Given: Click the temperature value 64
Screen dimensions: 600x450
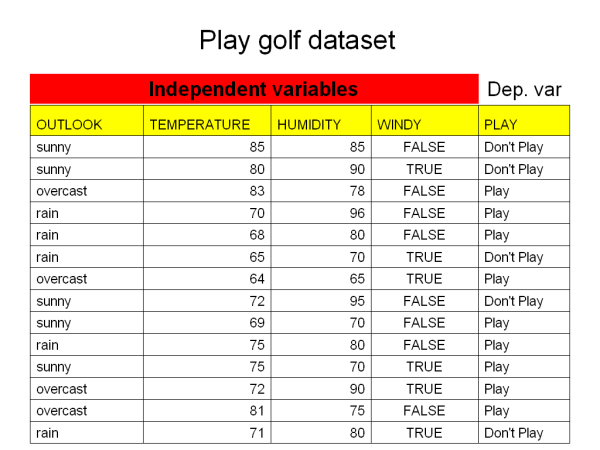Looking at the screenshot, I should [257, 279].
